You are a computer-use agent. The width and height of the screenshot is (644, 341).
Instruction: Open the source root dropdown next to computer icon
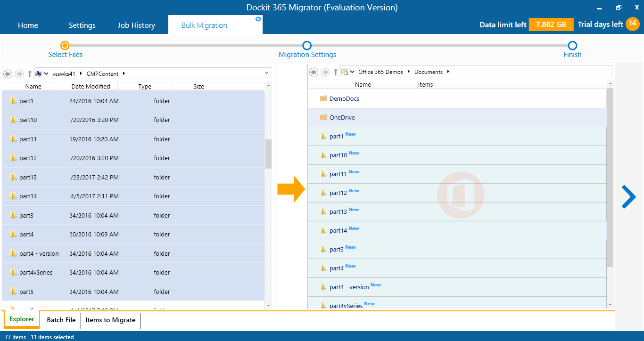[47, 73]
